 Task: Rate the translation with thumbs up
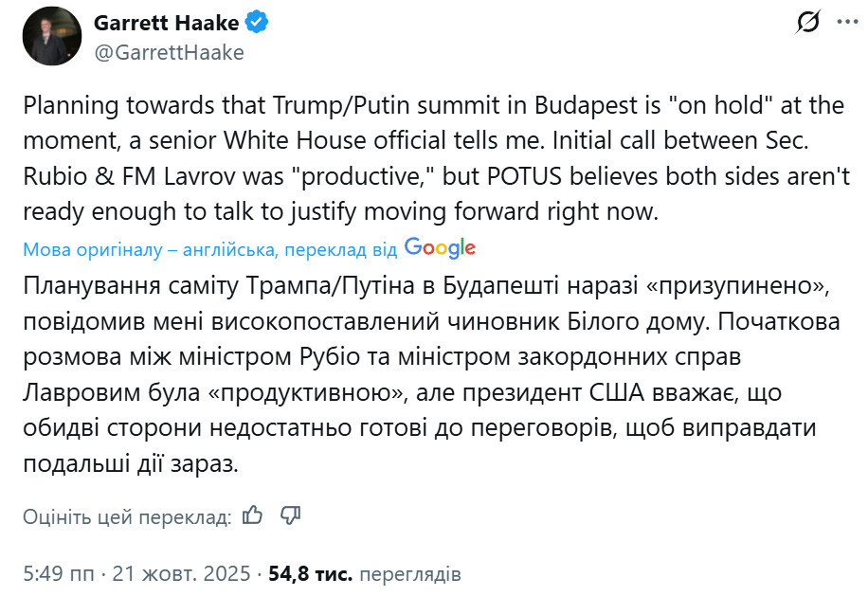252,515
